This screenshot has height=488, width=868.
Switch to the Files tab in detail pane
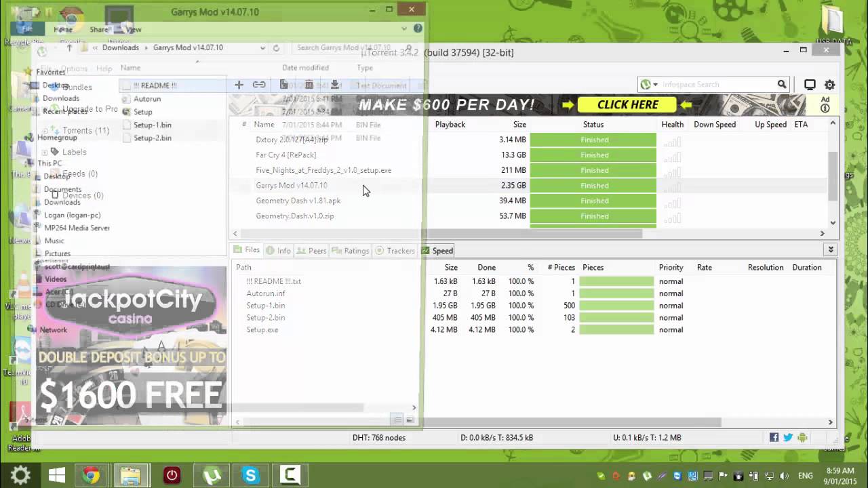coord(246,250)
